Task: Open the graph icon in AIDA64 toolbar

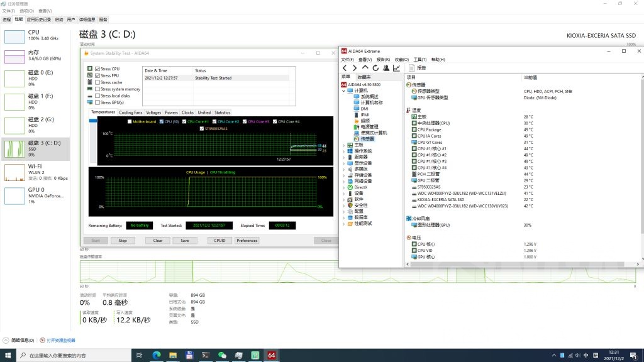Action: [x=397, y=68]
